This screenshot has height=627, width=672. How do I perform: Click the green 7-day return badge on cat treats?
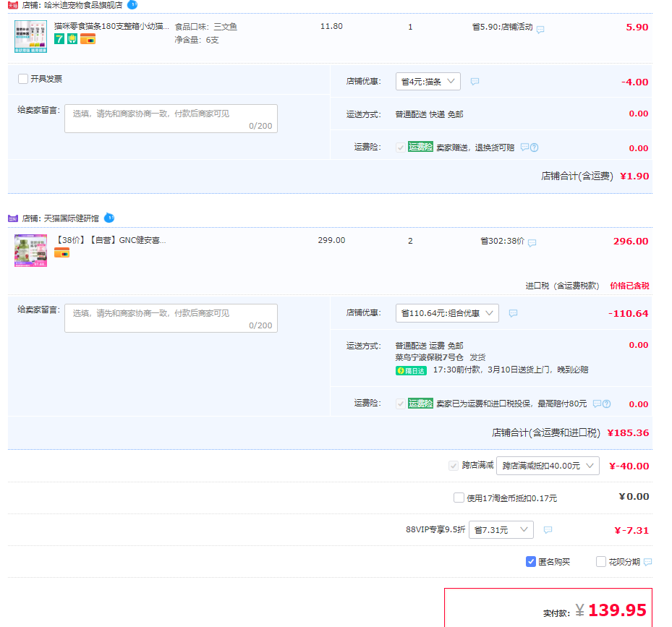tap(59, 40)
